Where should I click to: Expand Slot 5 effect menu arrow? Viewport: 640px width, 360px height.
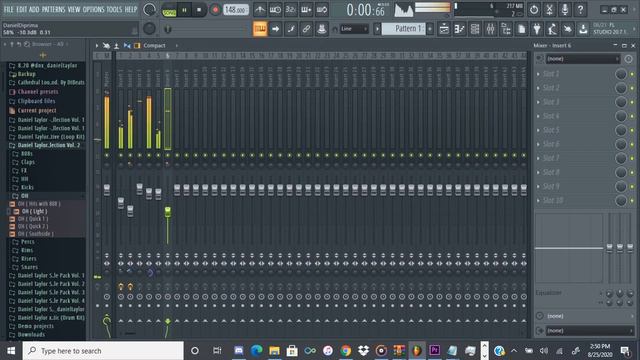538,131
